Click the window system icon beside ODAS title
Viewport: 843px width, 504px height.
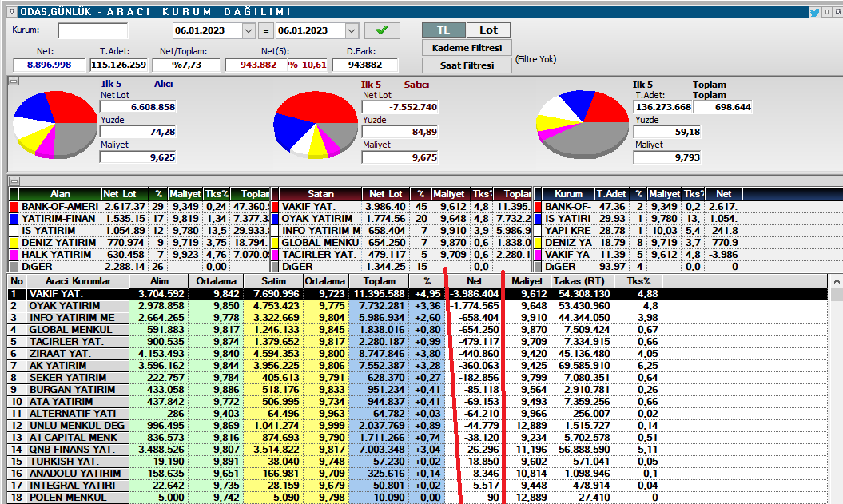click(12, 11)
